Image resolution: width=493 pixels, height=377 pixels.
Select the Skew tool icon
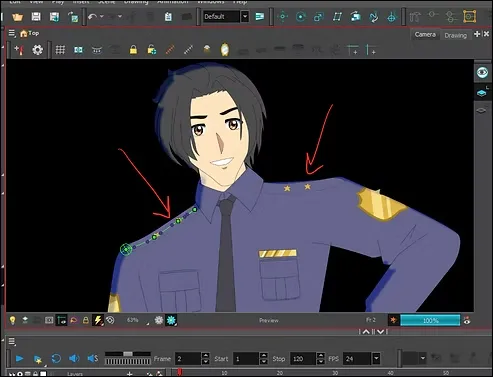337,17
